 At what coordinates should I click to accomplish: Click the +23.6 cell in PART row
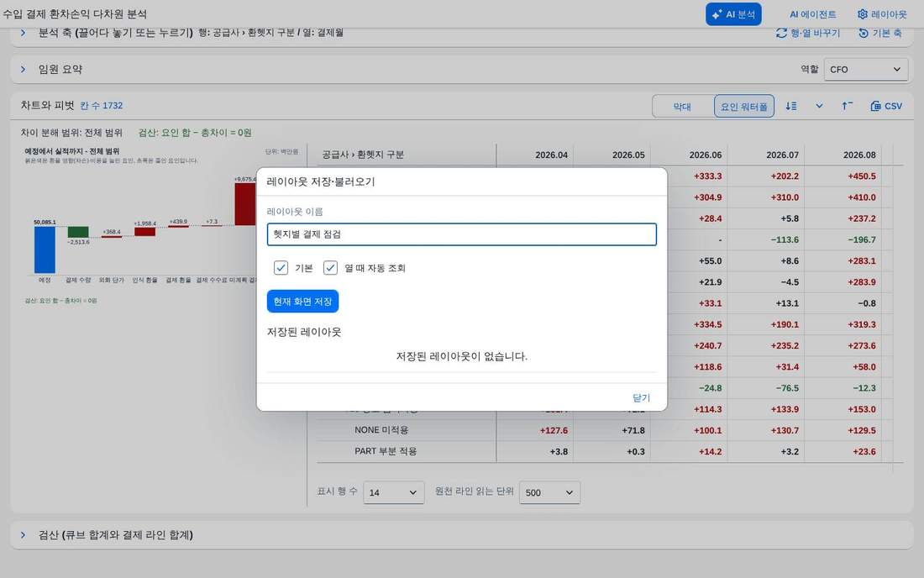click(864, 452)
